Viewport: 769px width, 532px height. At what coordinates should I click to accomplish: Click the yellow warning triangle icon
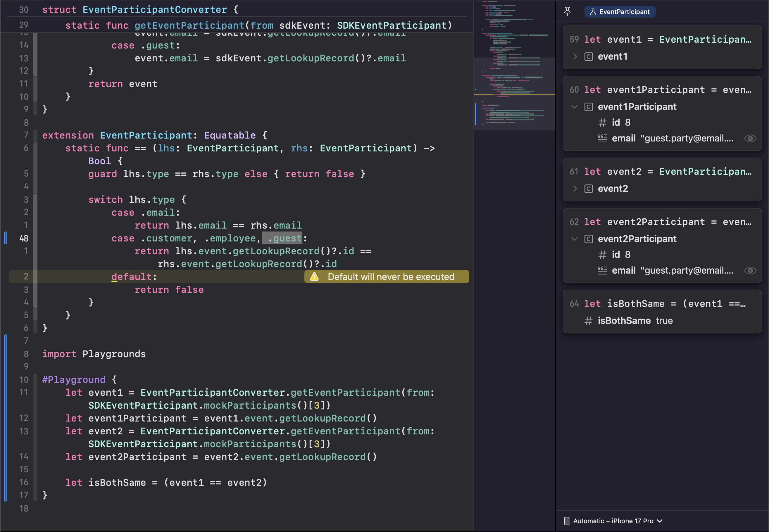point(314,277)
